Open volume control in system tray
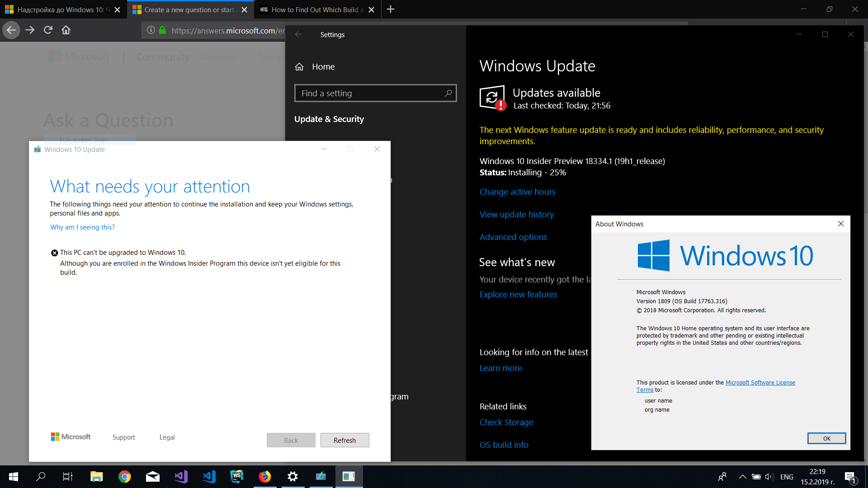Screen dimensions: 868x488 tap(769, 477)
